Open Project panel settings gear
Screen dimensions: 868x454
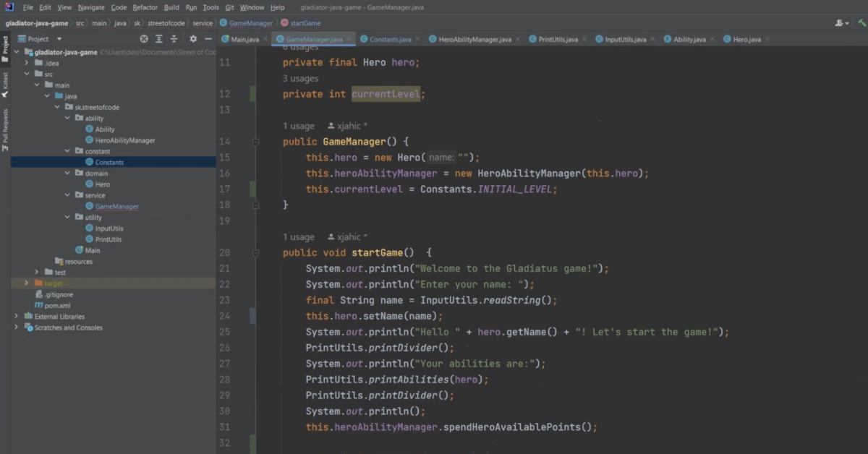click(193, 39)
